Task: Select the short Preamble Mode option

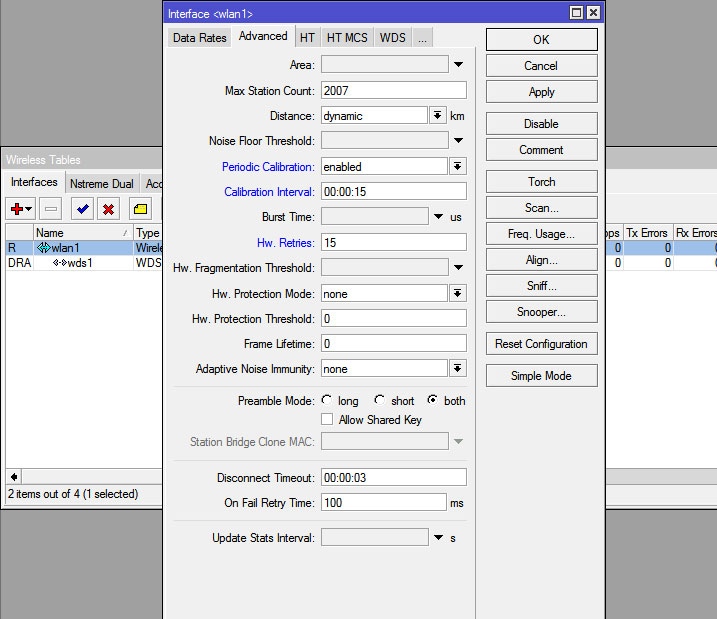Action: click(x=379, y=400)
